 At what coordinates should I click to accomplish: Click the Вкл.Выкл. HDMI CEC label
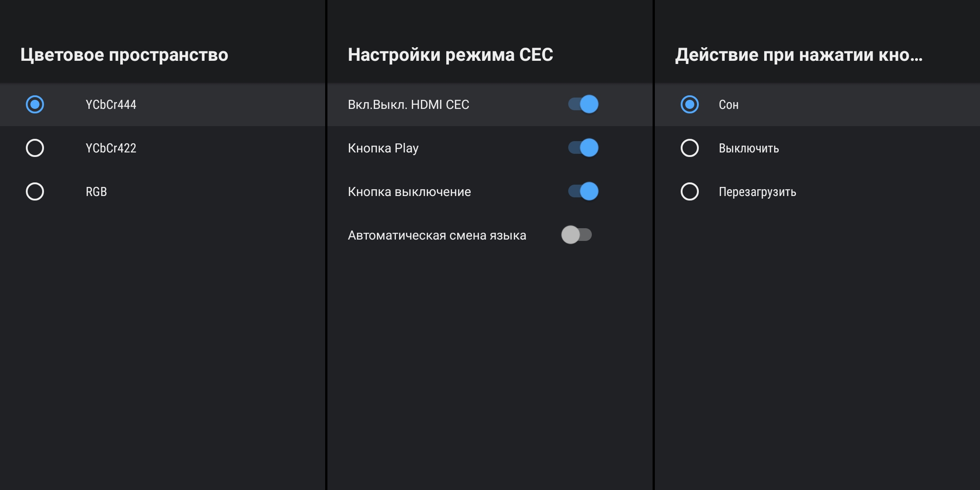coord(408,105)
